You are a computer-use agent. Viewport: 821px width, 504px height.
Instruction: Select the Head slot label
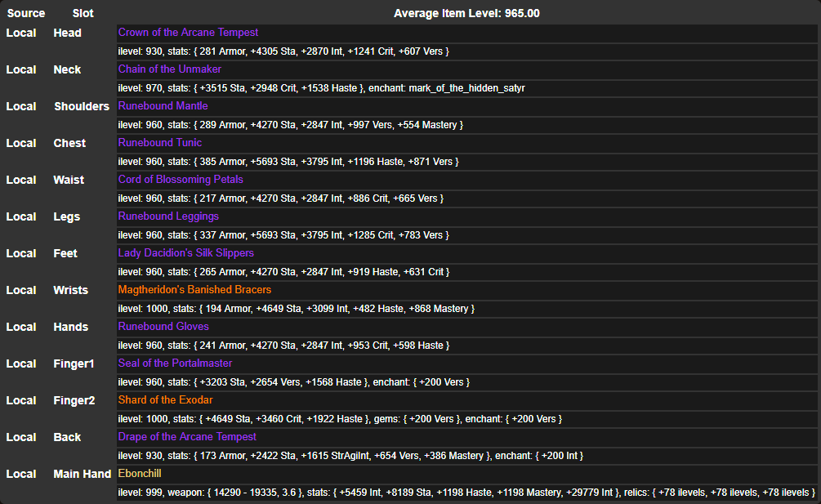coord(68,33)
